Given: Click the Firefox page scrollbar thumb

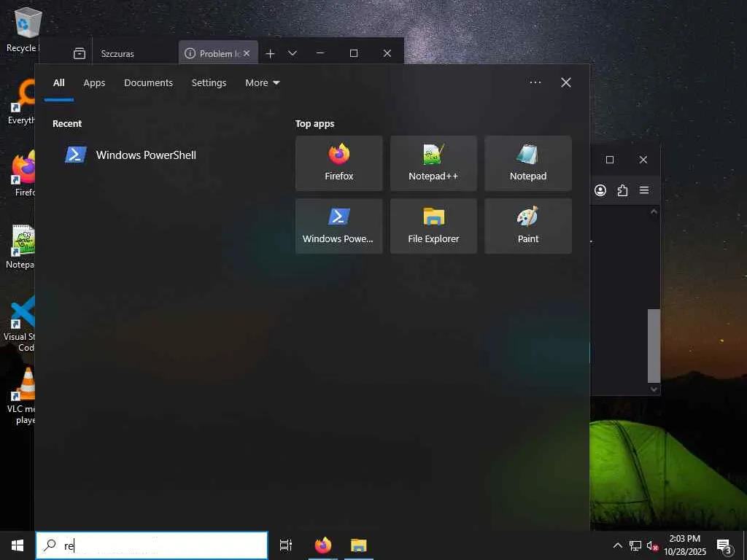Looking at the screenshot, I should (x=654, y=346).
